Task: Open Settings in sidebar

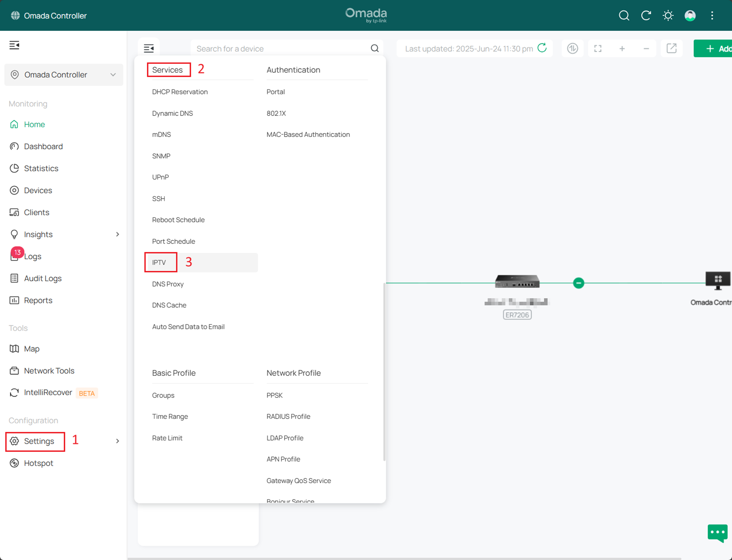Action: pos(39,441)
